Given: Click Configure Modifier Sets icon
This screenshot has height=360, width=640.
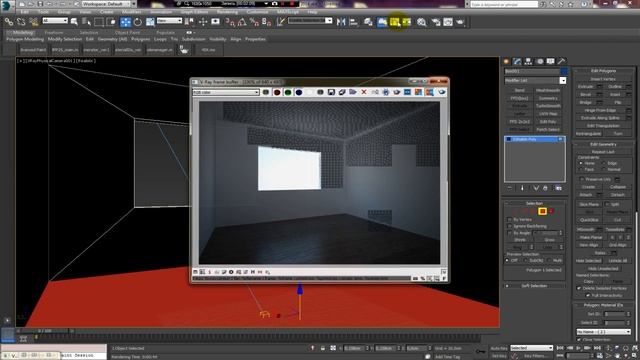Looking at the screenshot, I should [x=558, y=188].
